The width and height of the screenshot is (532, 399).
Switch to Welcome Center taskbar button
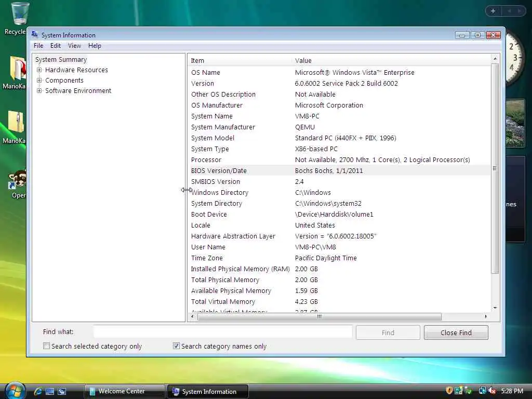(124, 391)
